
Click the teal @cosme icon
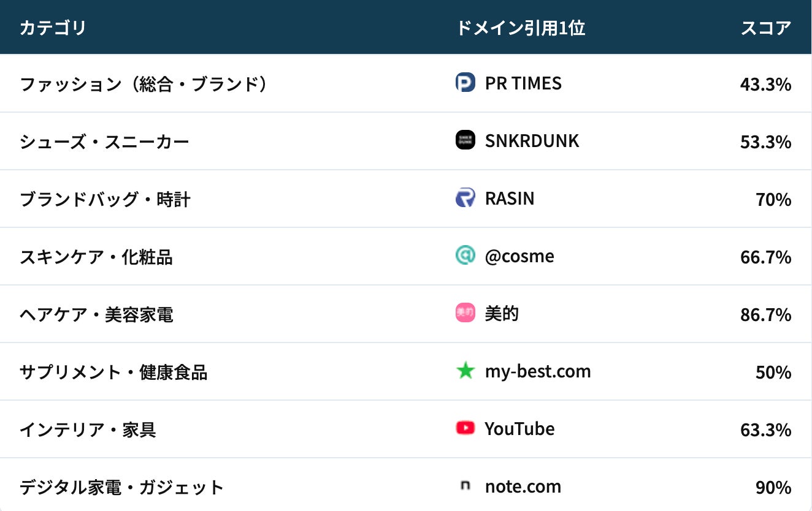(x=465, y=255)
